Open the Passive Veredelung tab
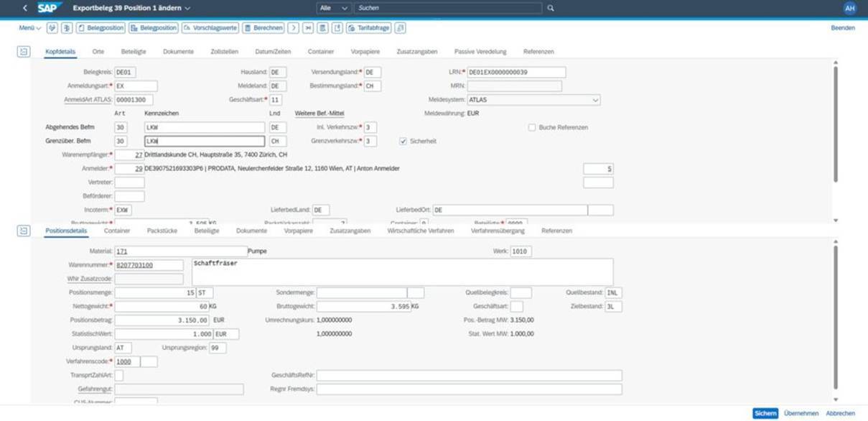 pos(480,52)
